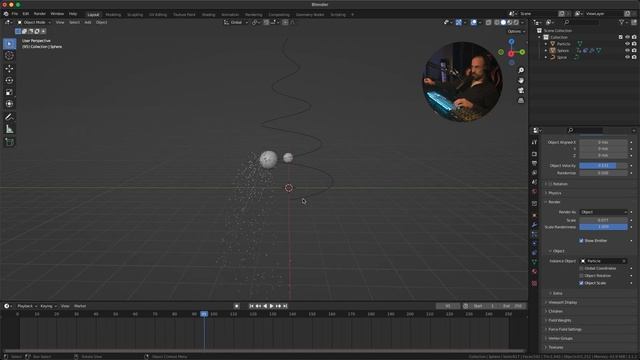This screenshot has width=640, height=360.
Task: Collapse the Render panel
Action: pyautogui.click(x=554, y=202)
